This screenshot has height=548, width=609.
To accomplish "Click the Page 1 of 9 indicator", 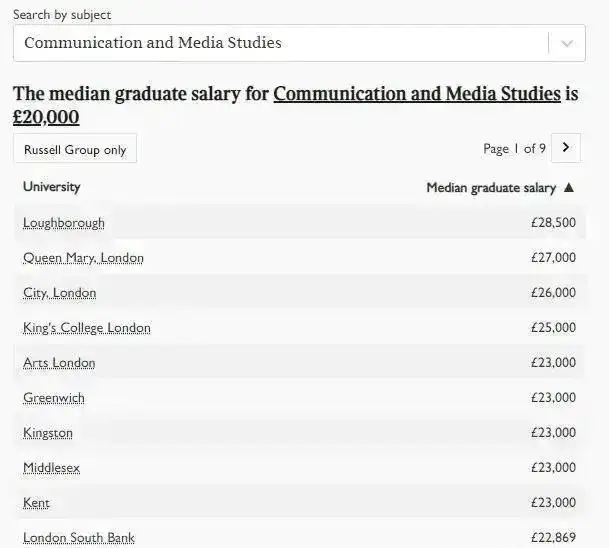I will (514, 148).
